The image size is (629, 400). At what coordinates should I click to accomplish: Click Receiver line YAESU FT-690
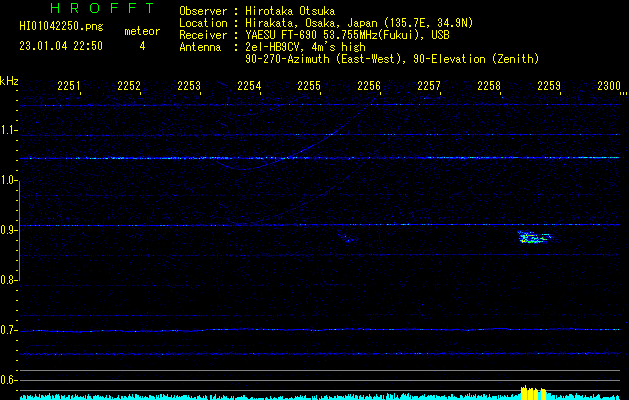[x=314, y=35]
